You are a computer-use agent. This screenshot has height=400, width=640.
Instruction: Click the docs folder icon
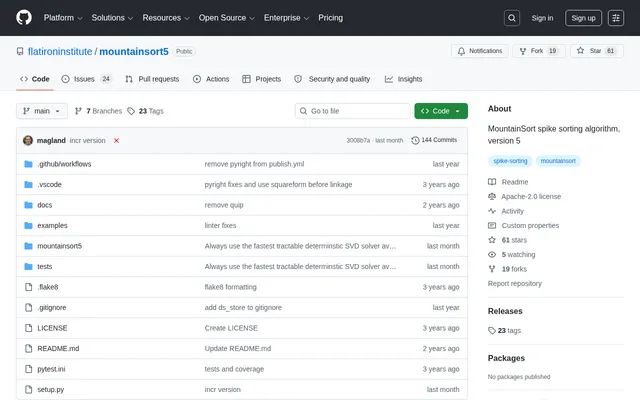[x=28, y=205]
